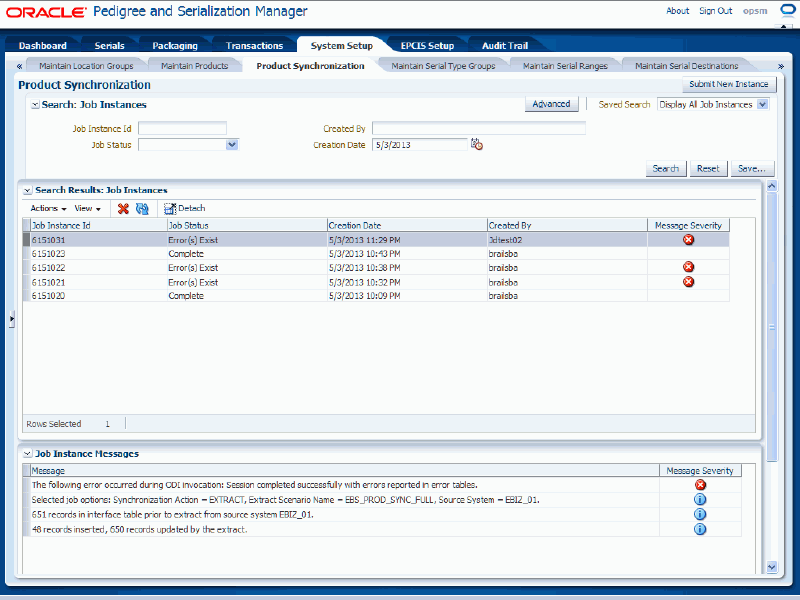Switch to Dashboard tab

[x=42, y=45]
